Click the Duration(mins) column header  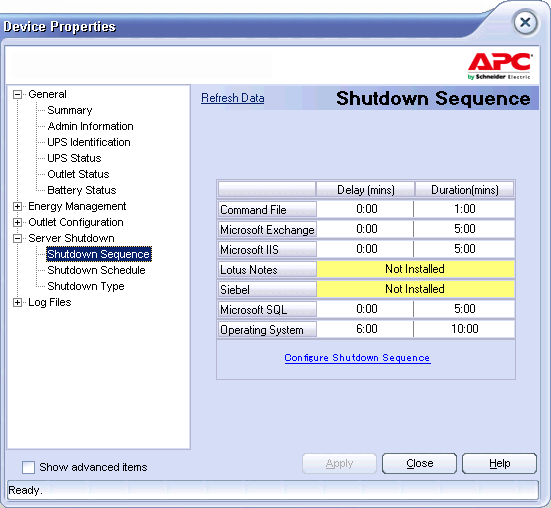tap(465, 190)
